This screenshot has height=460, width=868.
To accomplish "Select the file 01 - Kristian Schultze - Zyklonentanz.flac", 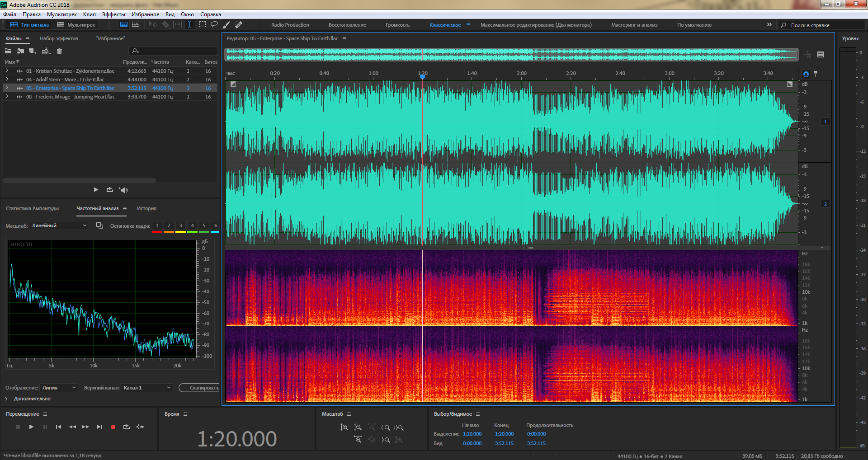I will coord(70,71).
